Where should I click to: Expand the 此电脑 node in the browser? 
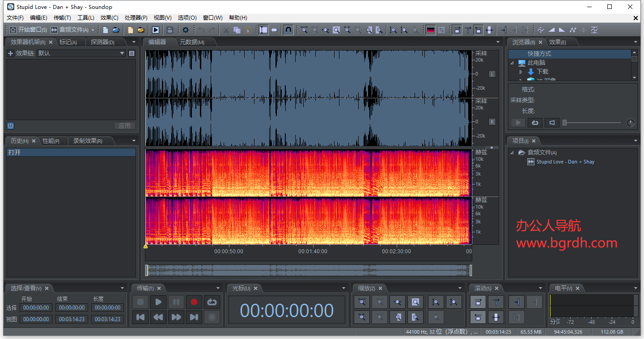click(x=513, y=63)
